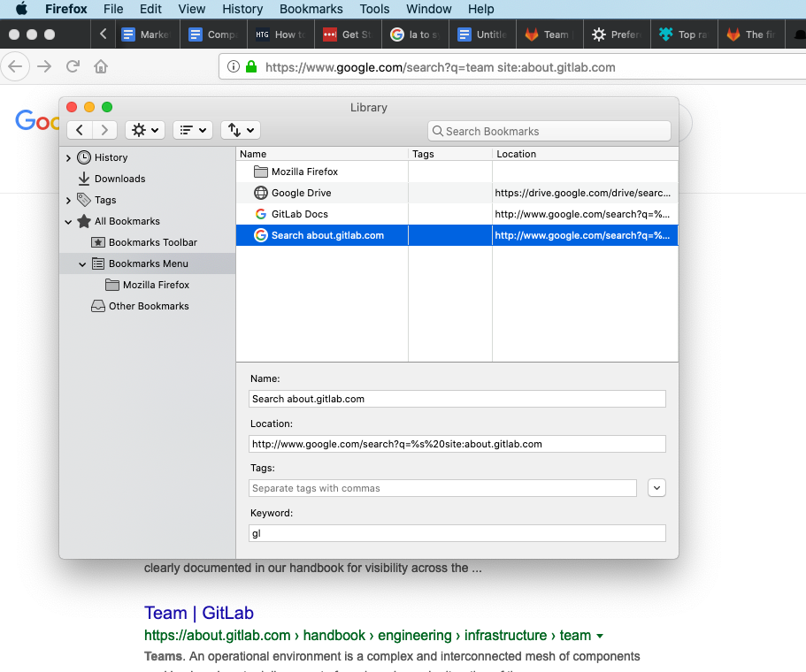Click the bookmark Location input field
The image size is (806, 672).
457,444
